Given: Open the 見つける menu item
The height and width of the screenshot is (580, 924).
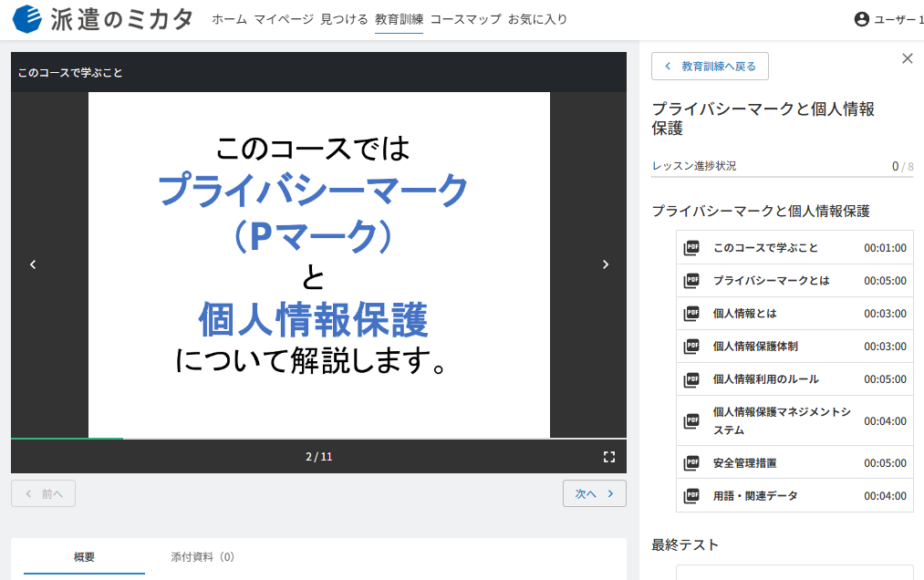Looking at the screenshot, I should (344, 19).
